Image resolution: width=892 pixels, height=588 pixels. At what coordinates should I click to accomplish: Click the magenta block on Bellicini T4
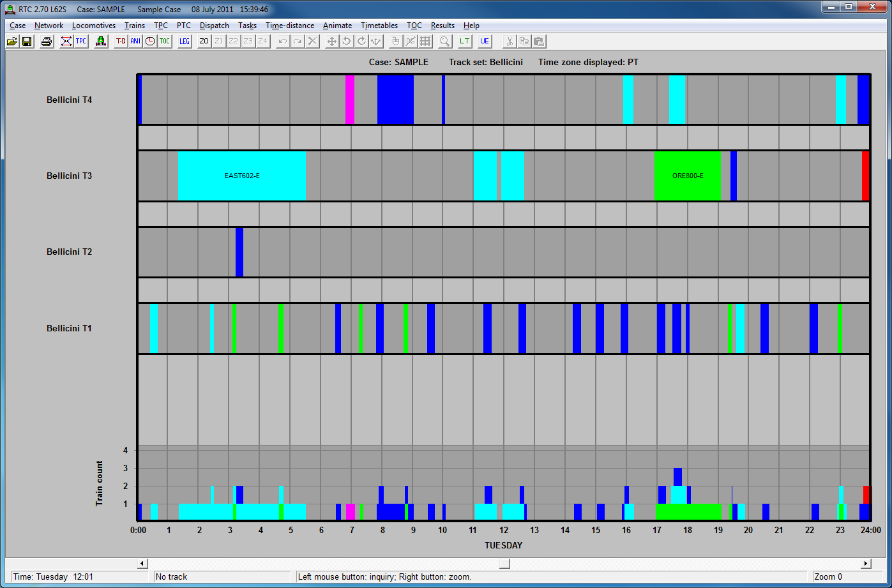pyautogui.click(x=350, y=100)
